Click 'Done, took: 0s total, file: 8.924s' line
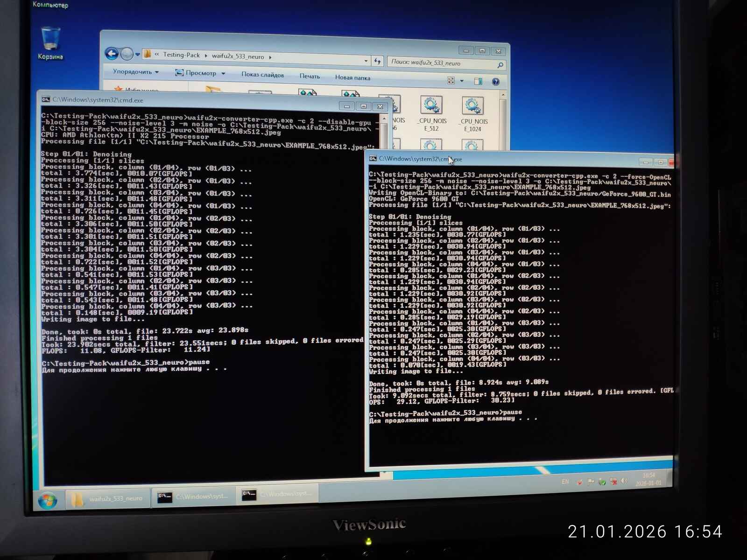This screenshot has height=560, width=747. [x=458, y=383]
